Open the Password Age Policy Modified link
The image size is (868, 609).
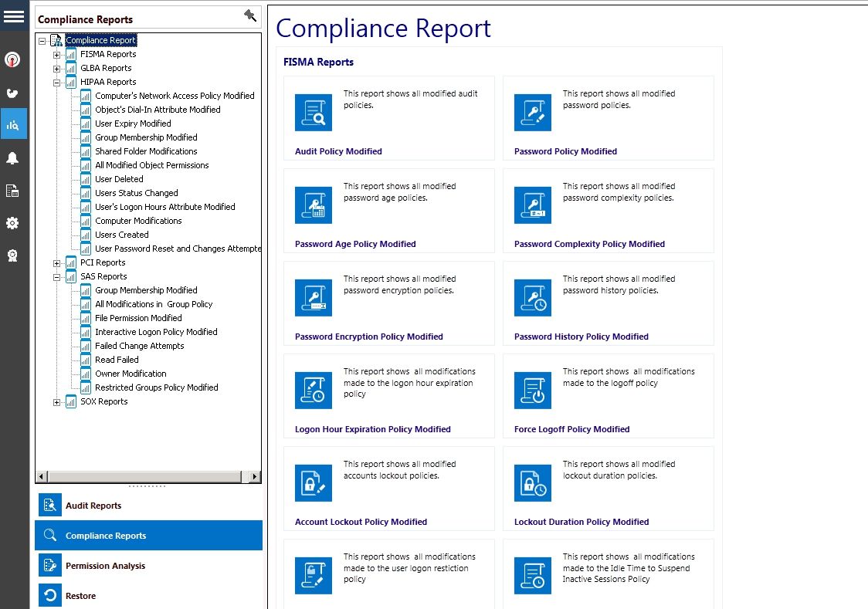point(355,244)
